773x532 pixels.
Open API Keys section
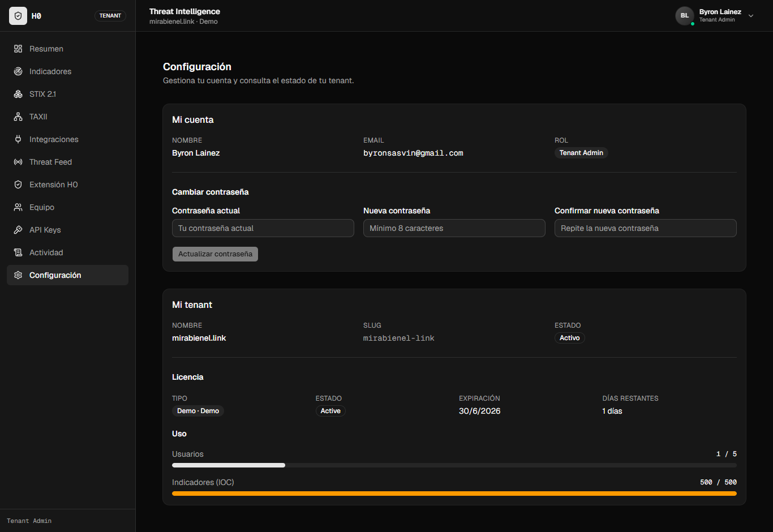point(67,230)
